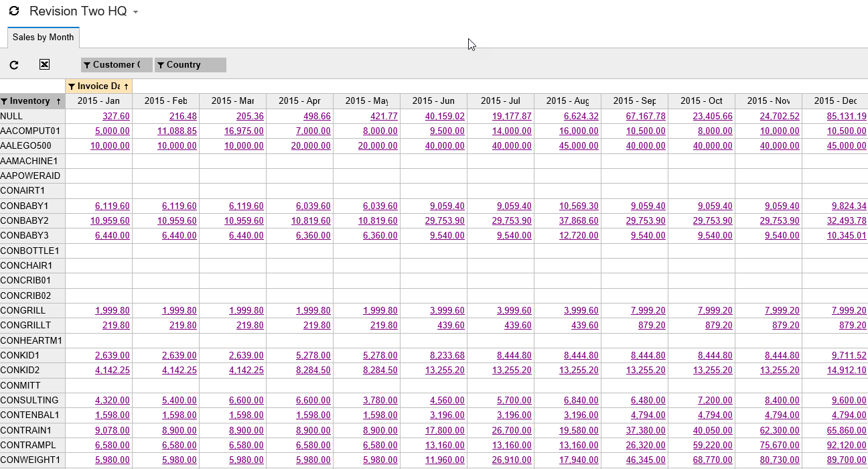Screen dimensions: 868x469
Task: Open the Customer filter field
Action: coord(117,65)
